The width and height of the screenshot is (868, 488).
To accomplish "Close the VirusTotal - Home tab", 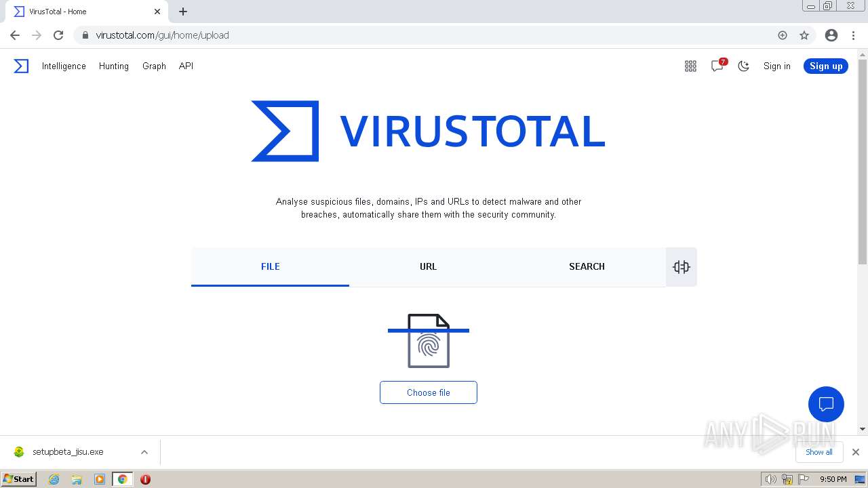I will (157, 12).
